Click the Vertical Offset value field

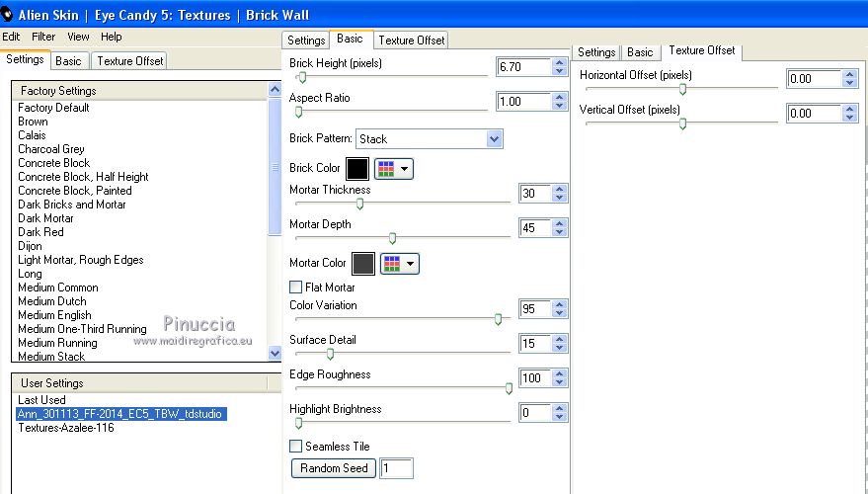click(x=815, y=114)
